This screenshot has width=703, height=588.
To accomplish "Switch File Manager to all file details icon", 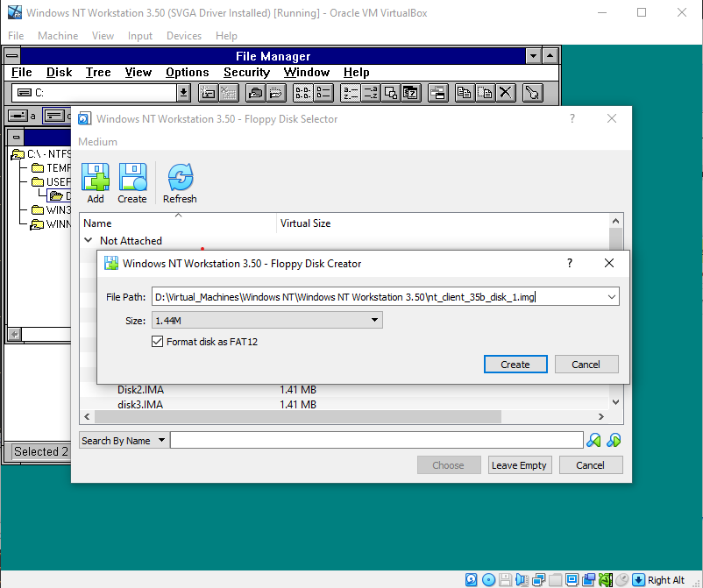I will pos(323,93).
